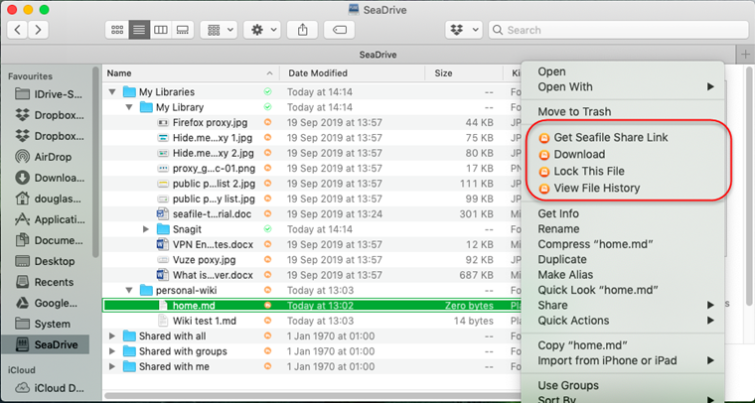This screenshot has height=403, width=755.
Task: Select seafile-t...rial.doc file
Action: [212, 214]
